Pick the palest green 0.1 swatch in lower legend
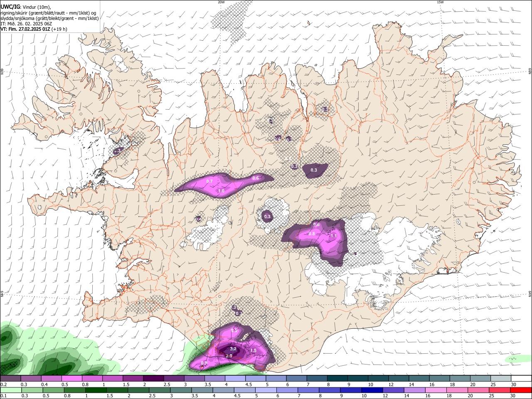This screenshot has width=532, height=399. [10, 390]
